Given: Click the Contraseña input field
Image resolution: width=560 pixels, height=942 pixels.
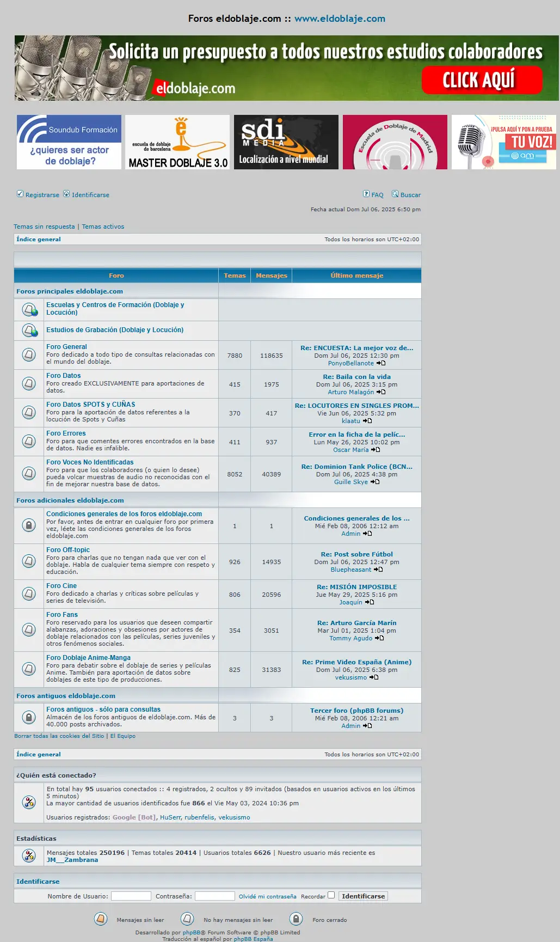Looking at the screenshot, I should point(215,896).
